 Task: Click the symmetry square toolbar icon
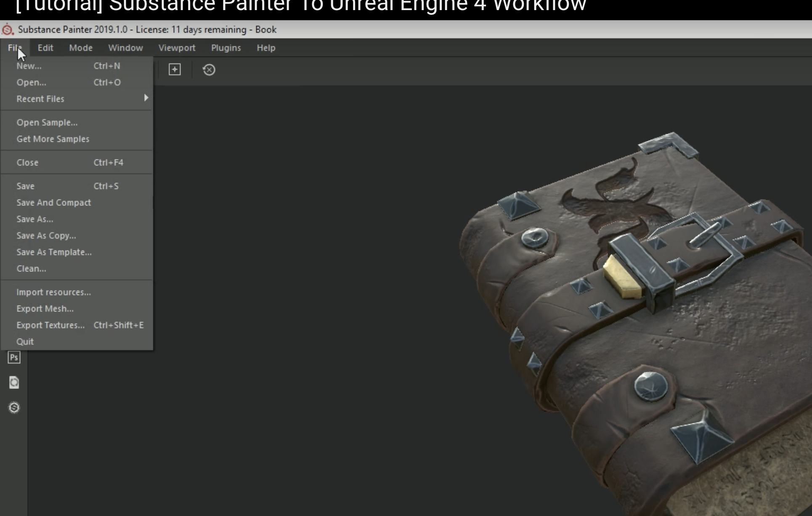click(x=175, y=69)
